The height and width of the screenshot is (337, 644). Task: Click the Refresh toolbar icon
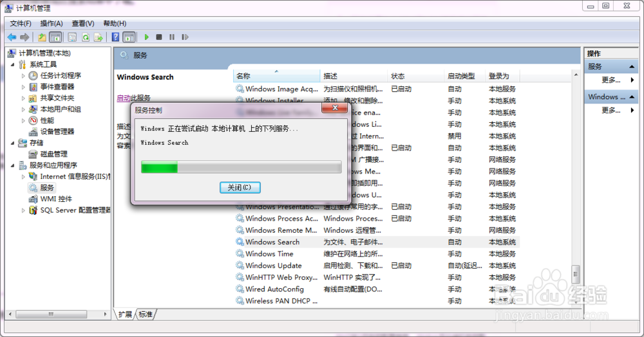point(86,37)
